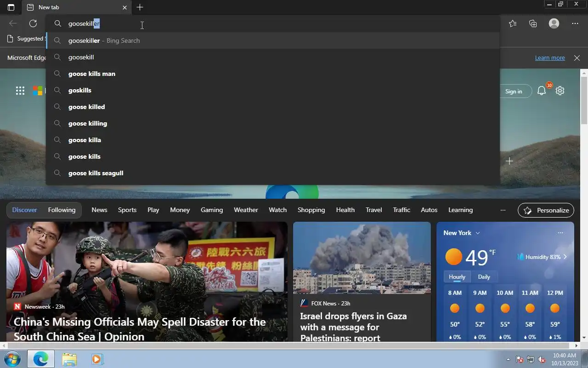Choose suggestion goose kills man
Screen dimensions: 588x368
click(273, 74)
